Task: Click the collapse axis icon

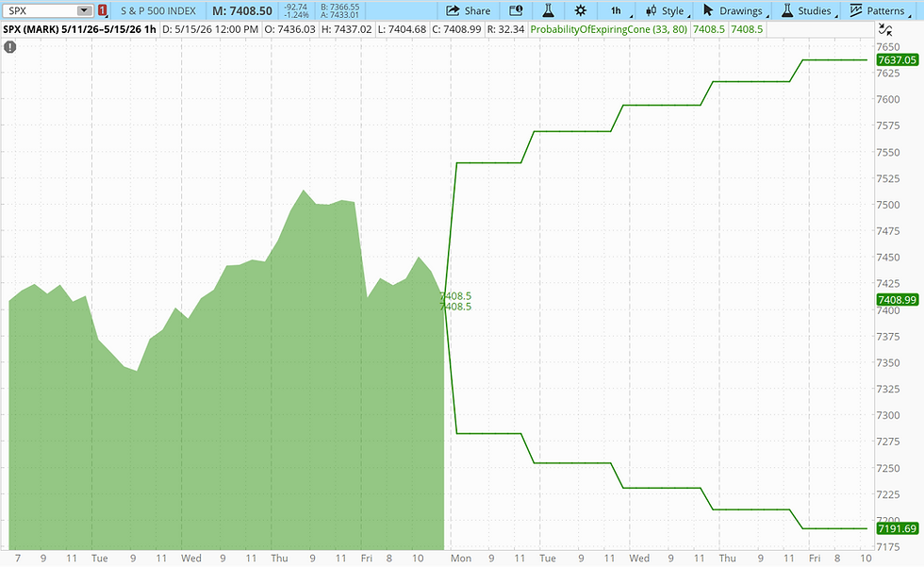Action: 885,29
